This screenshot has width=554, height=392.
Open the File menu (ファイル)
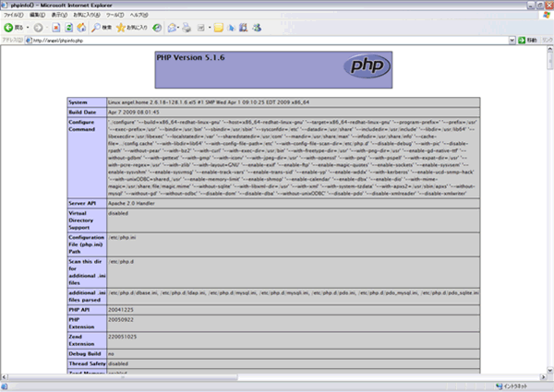[14, 15]
